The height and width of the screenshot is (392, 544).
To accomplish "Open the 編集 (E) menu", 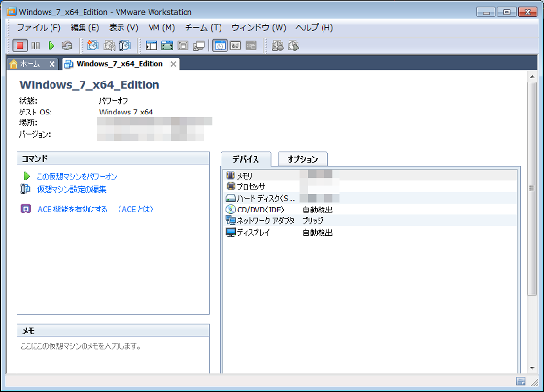I will (85, 28).
